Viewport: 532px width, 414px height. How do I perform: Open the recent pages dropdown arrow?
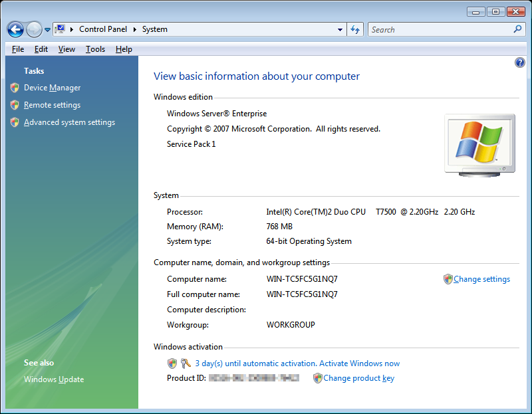(x=47, y=30)
